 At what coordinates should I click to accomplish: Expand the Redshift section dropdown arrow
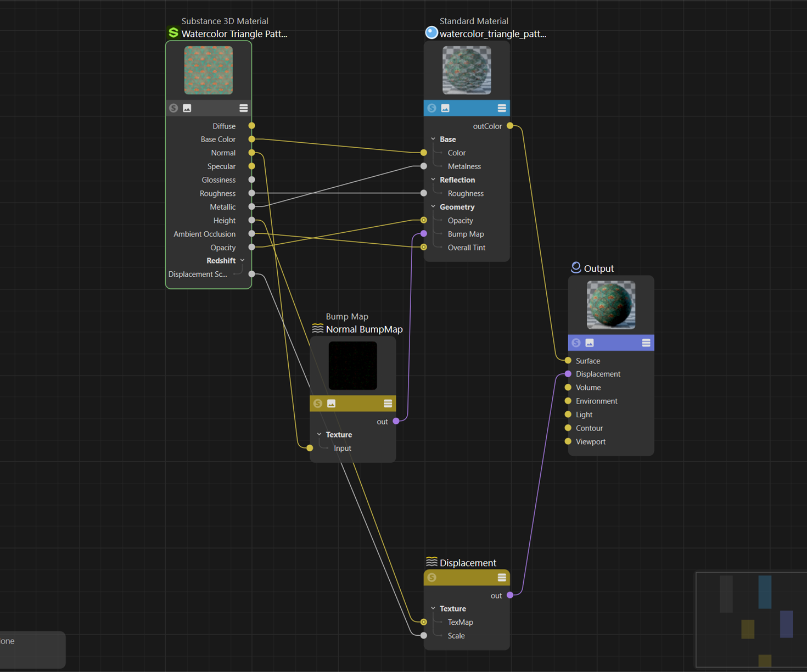click(242, 261)
